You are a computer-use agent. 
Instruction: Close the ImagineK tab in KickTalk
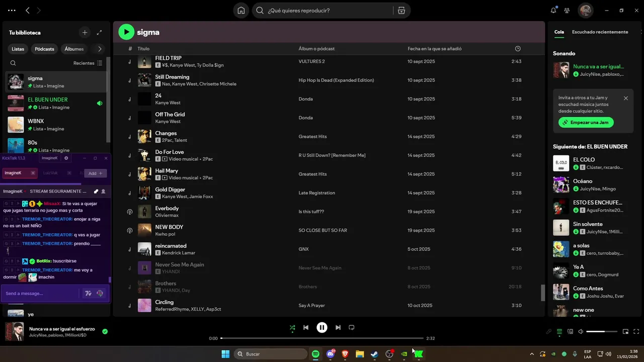tap(33, 173)
